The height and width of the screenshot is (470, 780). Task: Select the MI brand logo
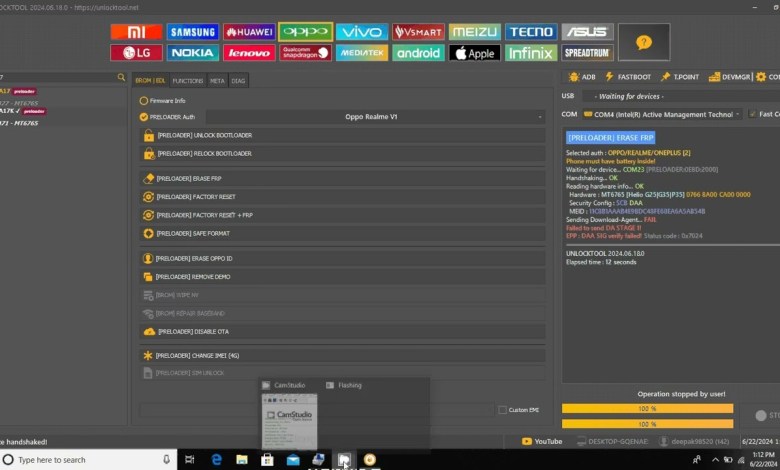[x=136, y=32]
